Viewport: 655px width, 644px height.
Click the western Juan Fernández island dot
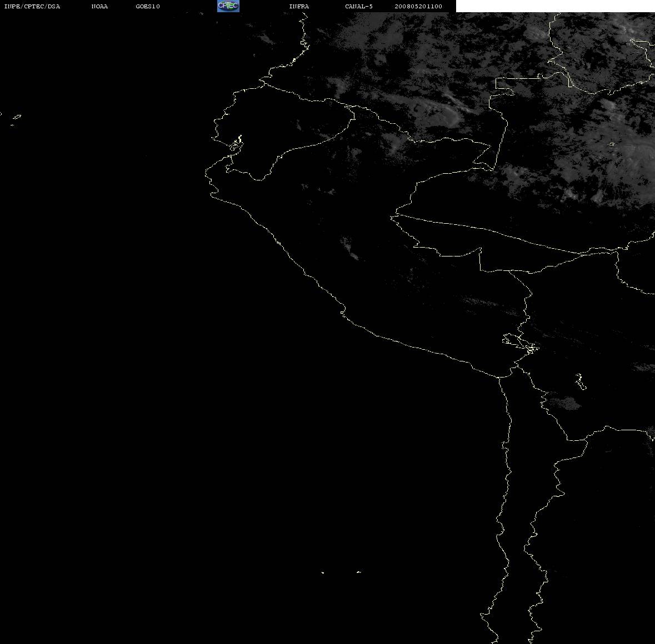(x=323, y=572)
